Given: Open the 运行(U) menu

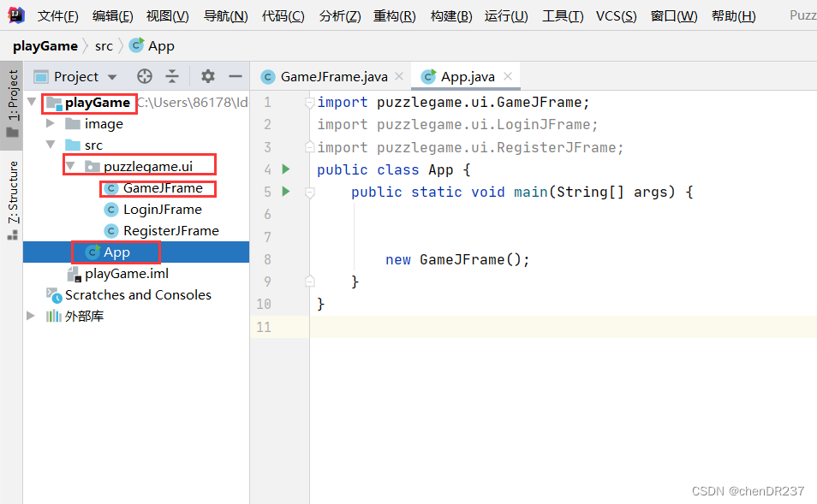Looking at the screenshot, I should click(x=506, y=16).
